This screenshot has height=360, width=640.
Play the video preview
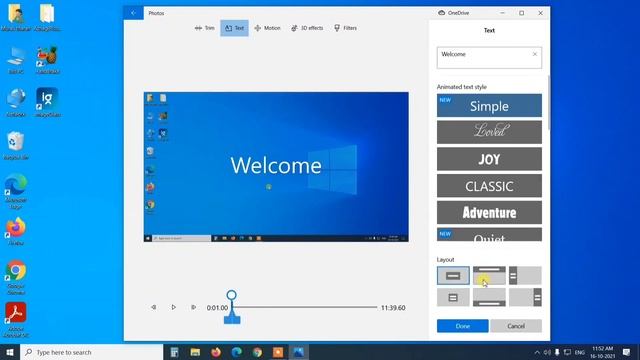[x=173, y=307]
